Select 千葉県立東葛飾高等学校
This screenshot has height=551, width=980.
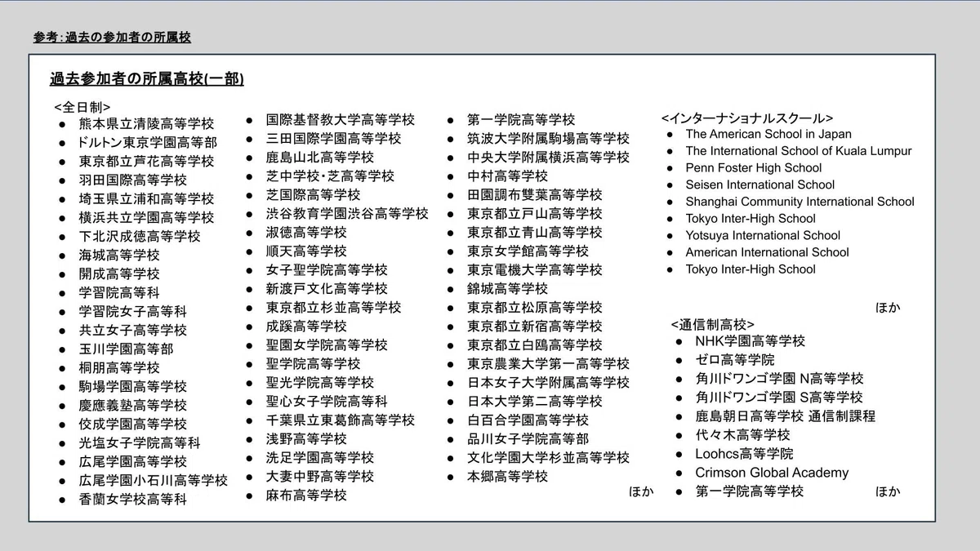point(341,420)
